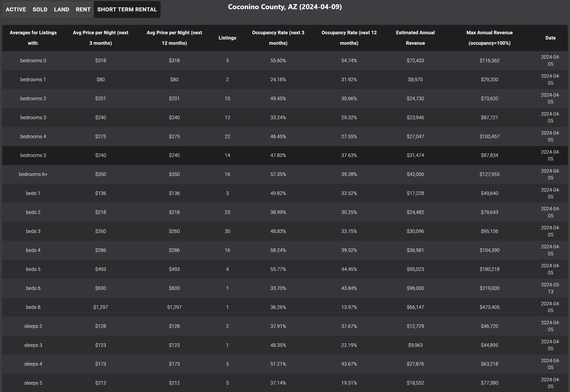Click the $95,106 max revenue cell
The image size is (570, 392).
489,231
